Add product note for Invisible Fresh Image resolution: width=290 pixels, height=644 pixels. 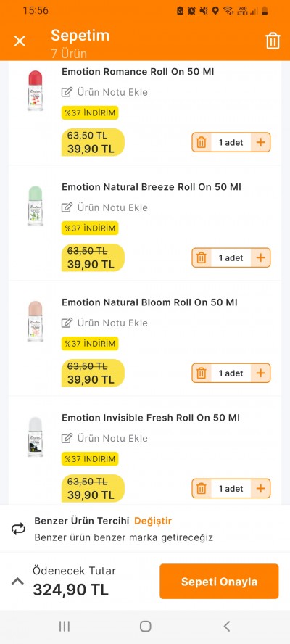click(x=104, y=438)
